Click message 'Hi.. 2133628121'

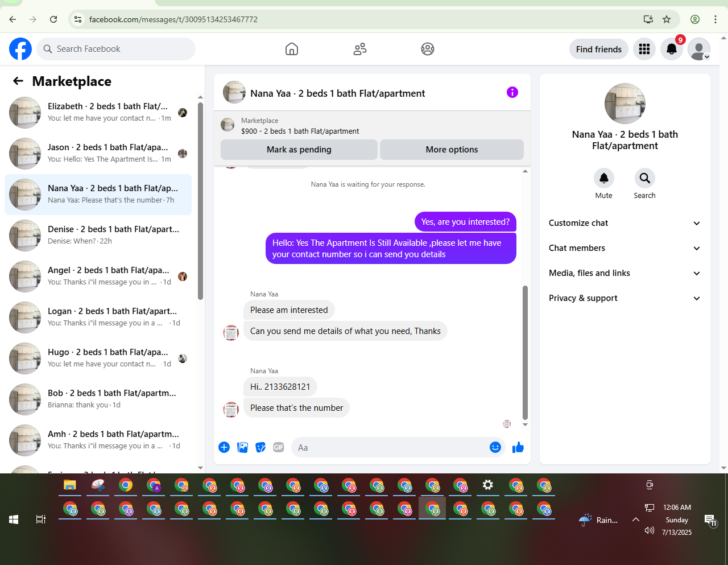pyautogui.click(x=280, y=387)
